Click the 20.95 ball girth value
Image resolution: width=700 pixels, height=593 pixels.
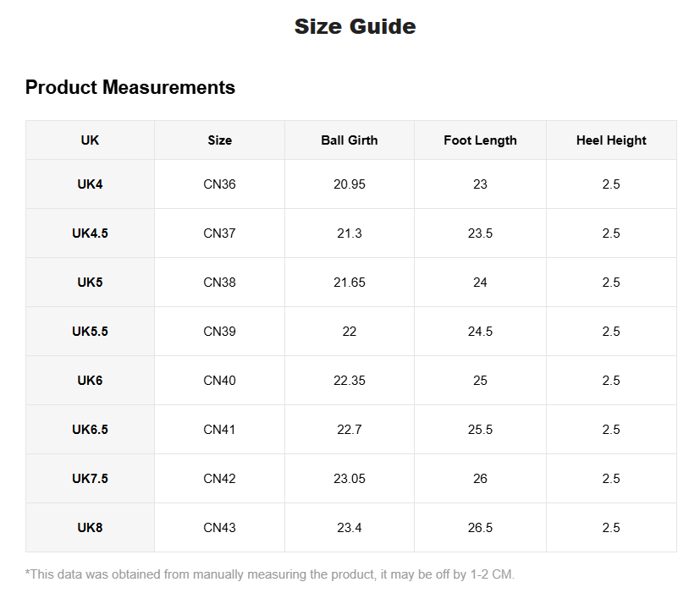(349, 184)
